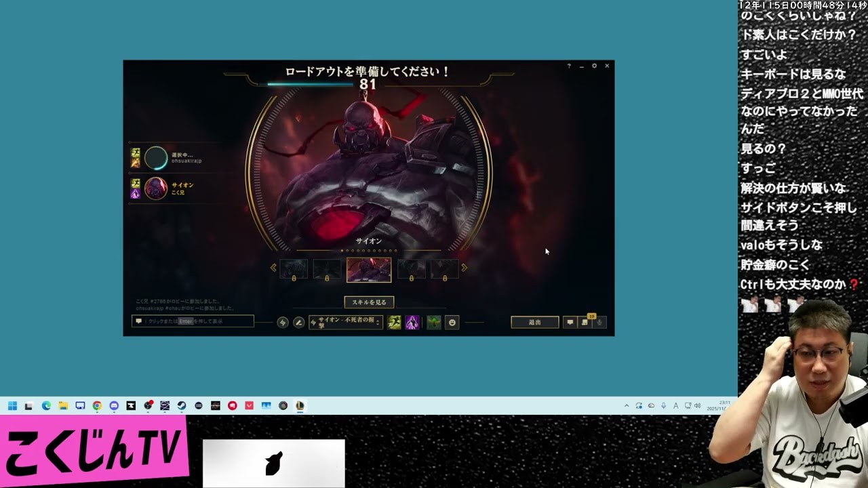868x488 pixels.
Task: Expand the system tray hidden icons chevron
Action: pyautogui.click(x=627, y=406)
